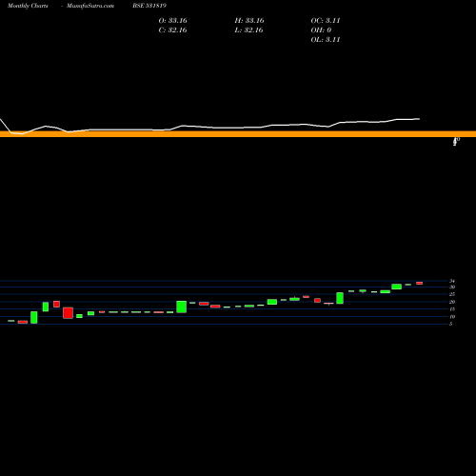Click the "OL: 3.11" reading
Screen dimensions: 476x476
pyautogui.click(x=326, y=40)
